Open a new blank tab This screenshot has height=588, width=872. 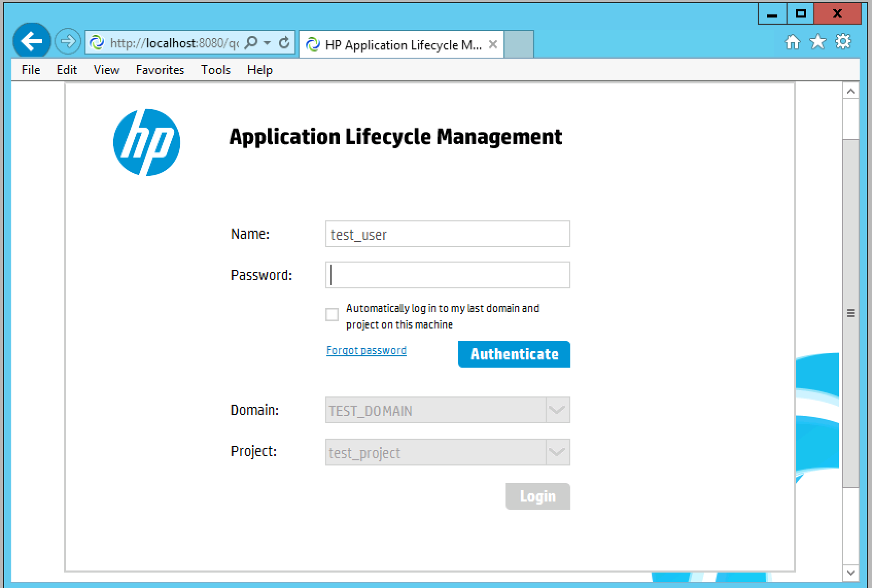click(518, 44)
